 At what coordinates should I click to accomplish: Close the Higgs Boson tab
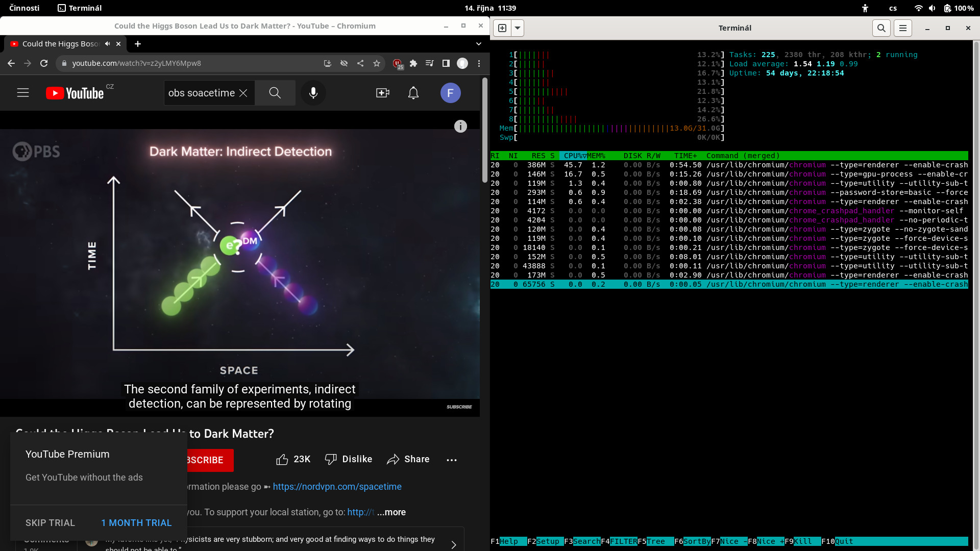coord(118,44)
